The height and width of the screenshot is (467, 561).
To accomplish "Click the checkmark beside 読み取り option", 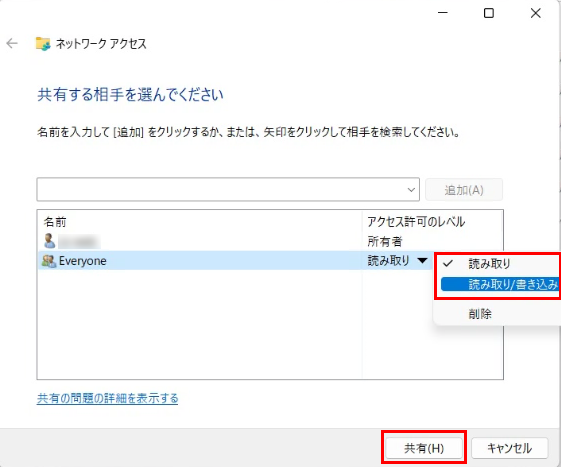I will 448,264.
